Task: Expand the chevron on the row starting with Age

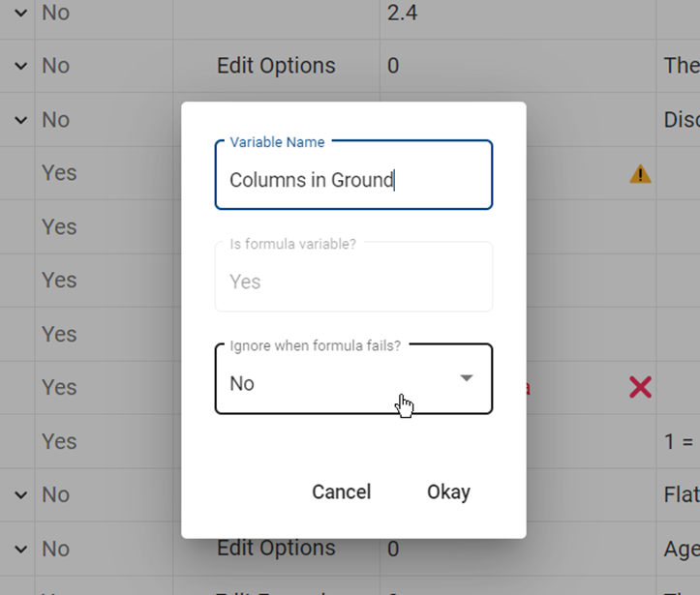Action: pos(20,549)
